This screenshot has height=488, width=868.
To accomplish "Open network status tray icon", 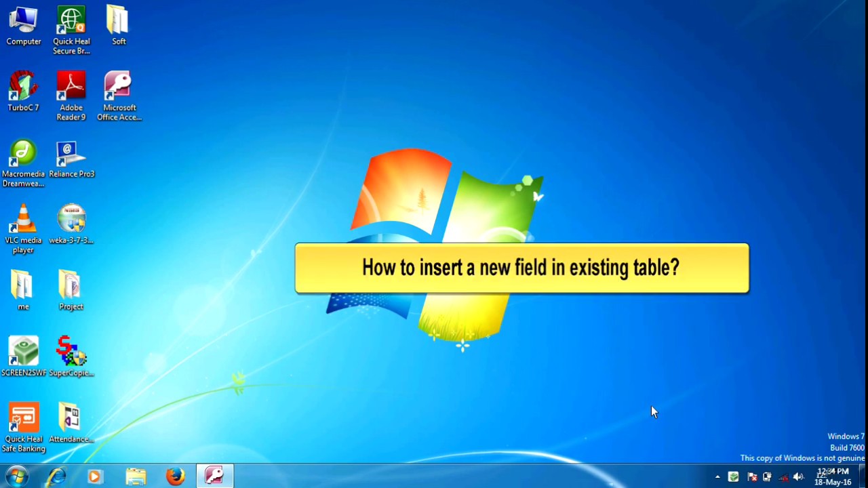I will (783, 477).
